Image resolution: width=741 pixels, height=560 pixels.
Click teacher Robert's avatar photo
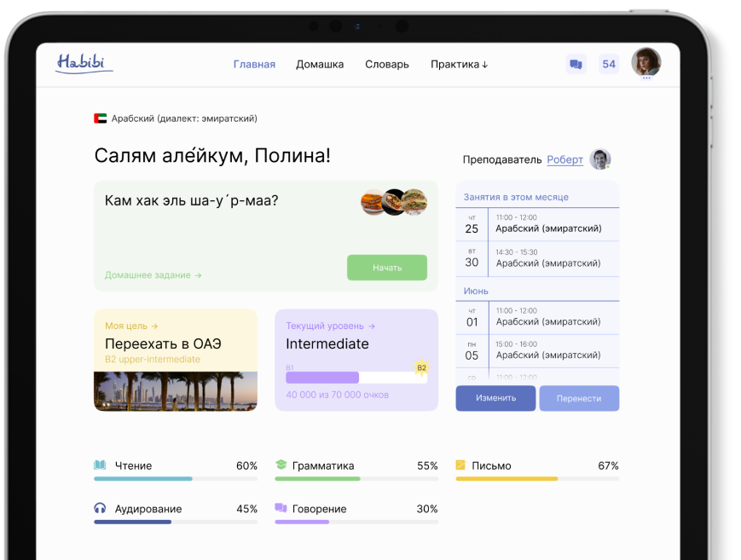tap(600, 159)
